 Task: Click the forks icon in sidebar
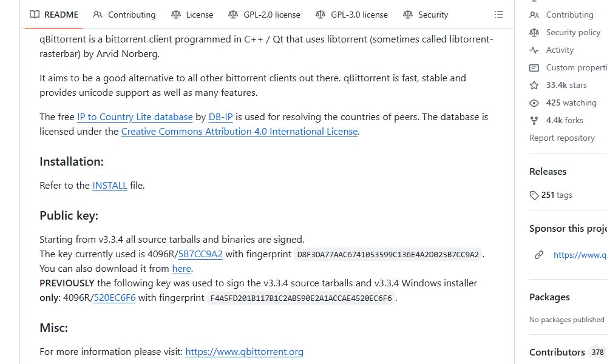pyautogui.click(x=534, y=121)
